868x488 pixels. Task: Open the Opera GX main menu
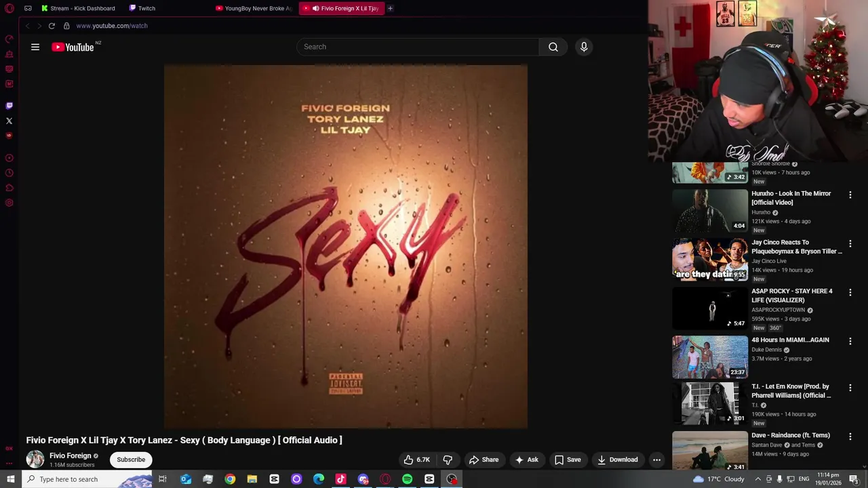point(9,8)
